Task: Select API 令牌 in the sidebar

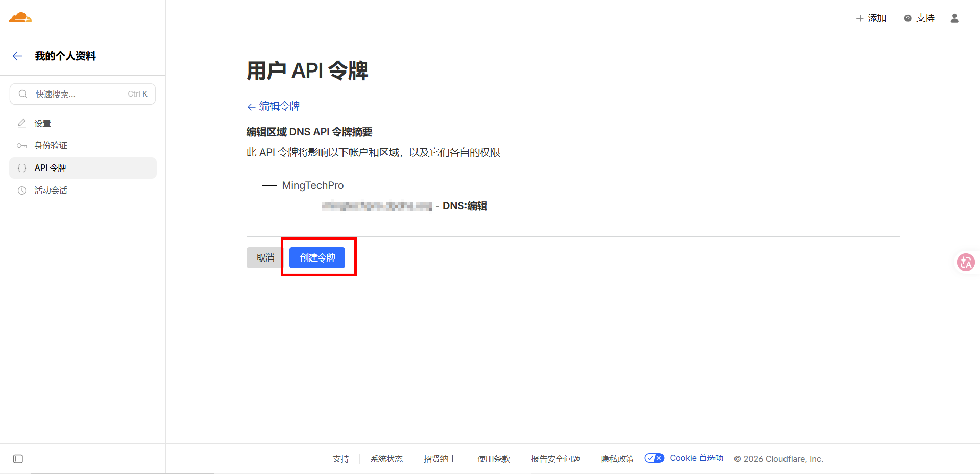Action: coord(83,168)
